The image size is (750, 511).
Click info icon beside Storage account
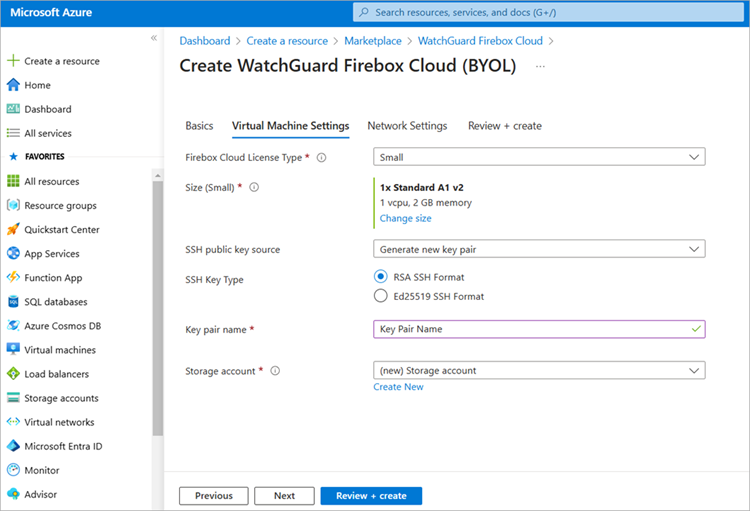pyautogui.click(x=275, y=371)
